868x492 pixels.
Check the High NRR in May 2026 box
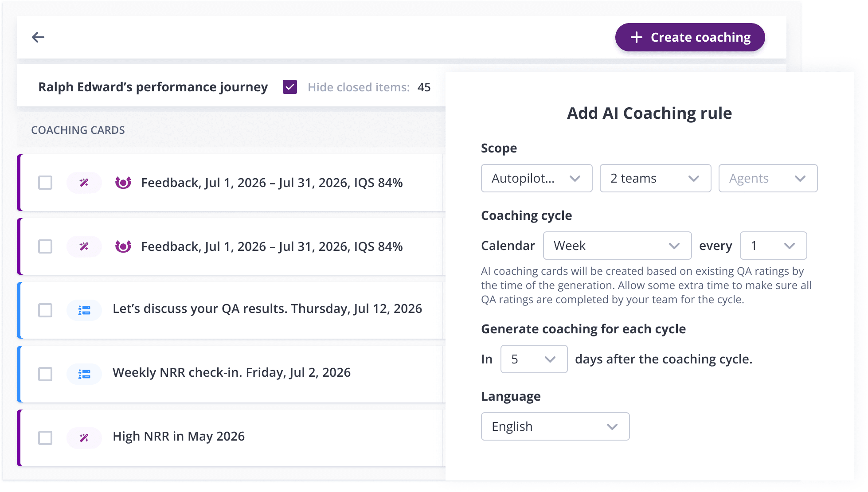click(45, 438)
